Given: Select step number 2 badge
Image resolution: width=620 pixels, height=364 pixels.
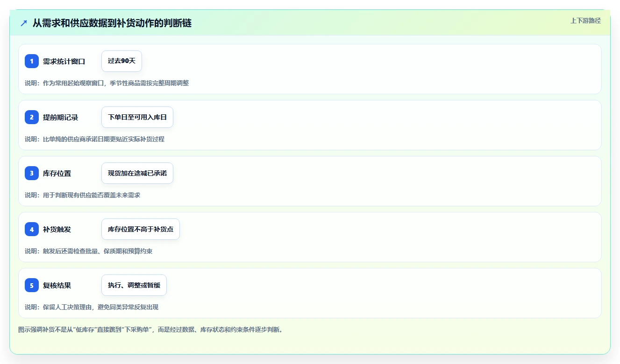Looking at the screenshot, I should pyautogui.click(x=32, y=117).
